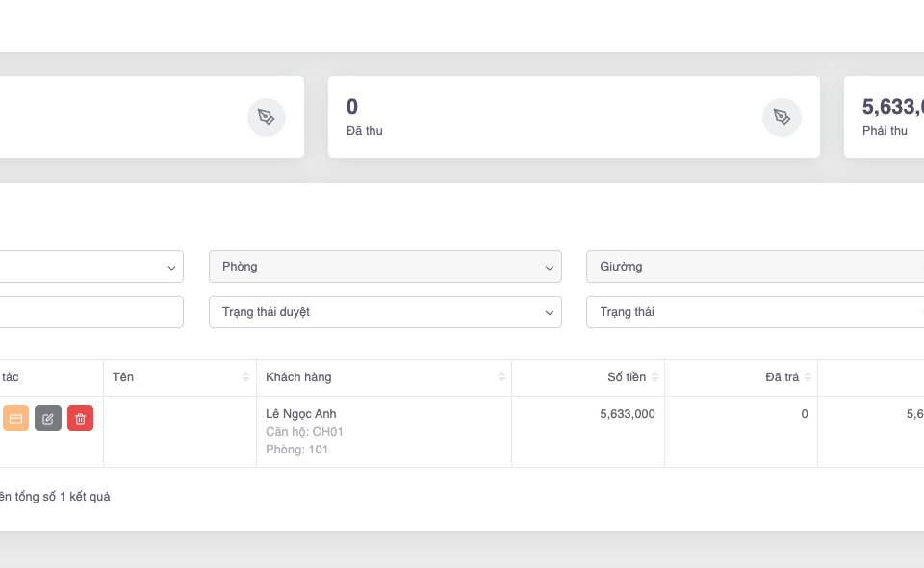This screenshot has width=924, height=568.
Task: Click the sort arrows in the Đã trả header
Action: [808, 377]
